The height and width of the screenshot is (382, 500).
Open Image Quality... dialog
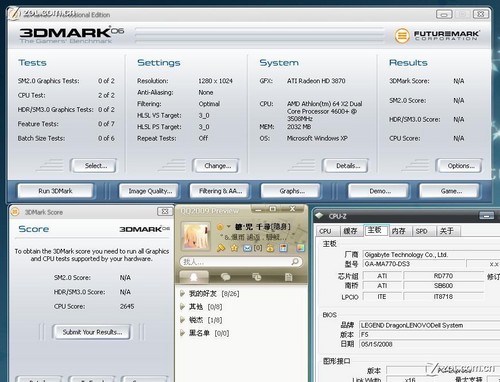pos(149,191)
